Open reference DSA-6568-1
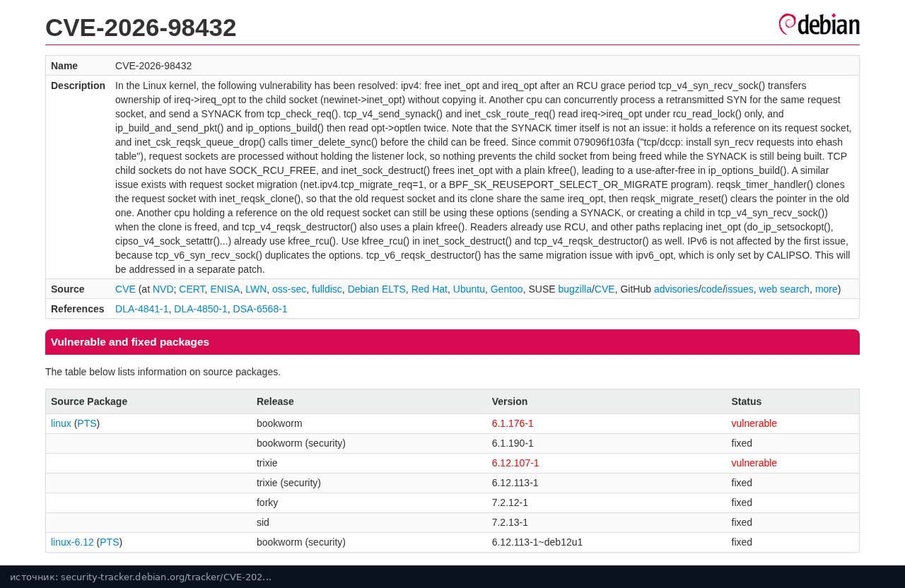905x588 pixels. pos(260,309)
